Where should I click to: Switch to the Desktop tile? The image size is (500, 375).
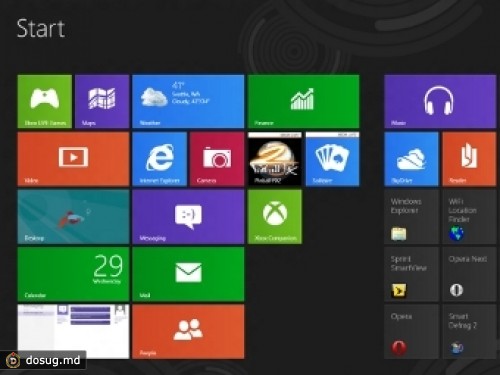point(73,217)
